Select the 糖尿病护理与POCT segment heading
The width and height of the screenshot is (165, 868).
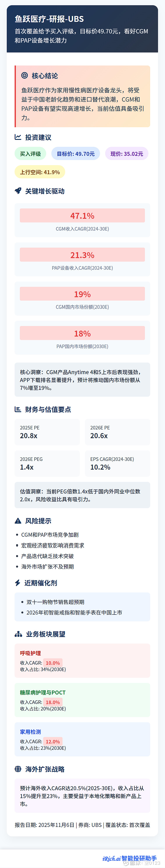pos(43,693)
